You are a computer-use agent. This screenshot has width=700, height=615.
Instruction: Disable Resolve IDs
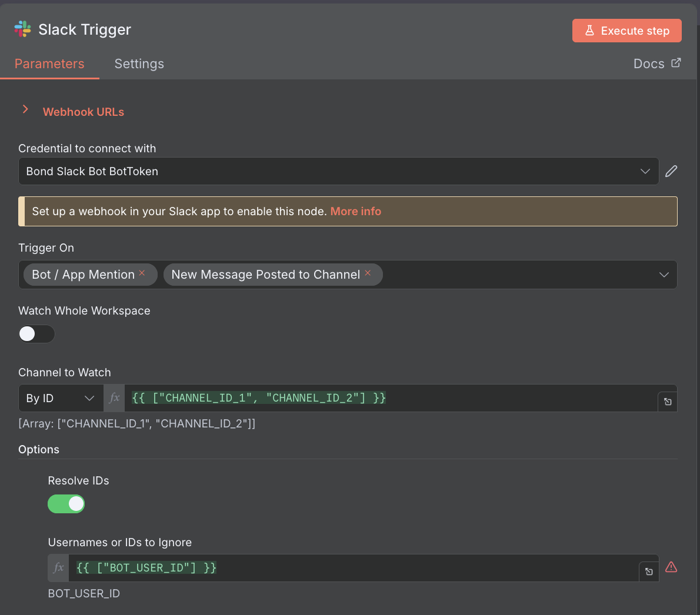pos(66,504)
